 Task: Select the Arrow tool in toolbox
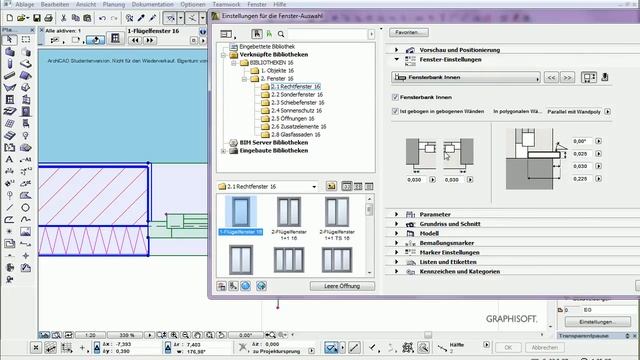10,40
